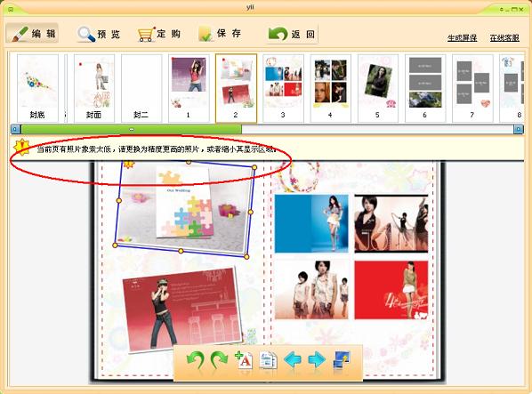
Task: Select the red background photo on right page
Action: pos(391,290)
